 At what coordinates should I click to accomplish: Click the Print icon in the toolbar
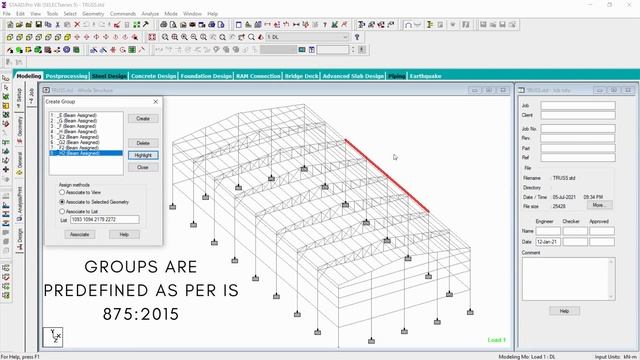tap(164, 24)
